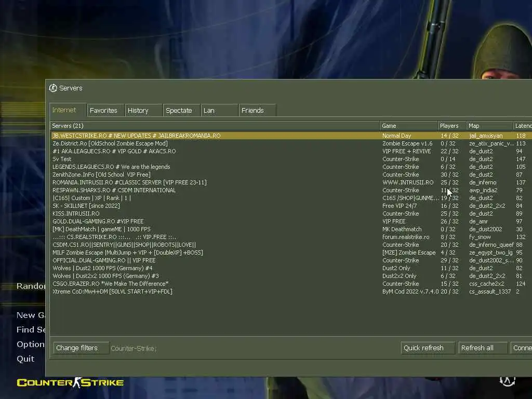Select Ze.District.Ro OldSchool Zombie Escape server
532x399 pixels.
click(291, 143)
